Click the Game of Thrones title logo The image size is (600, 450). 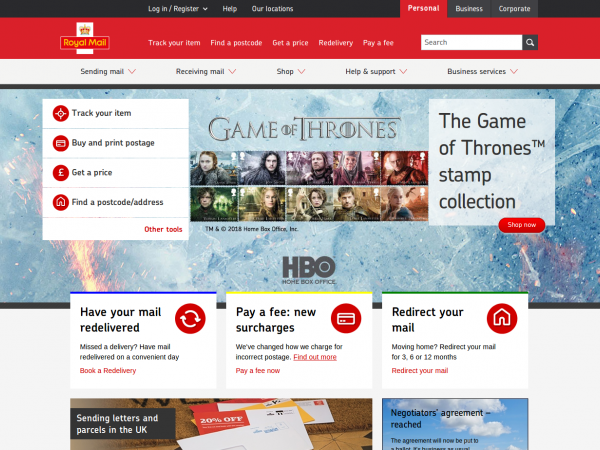pyautogui.click(x=304, y=129)
